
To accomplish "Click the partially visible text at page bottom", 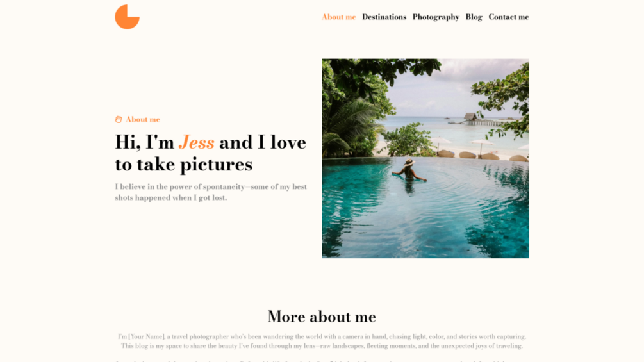I will (x=322, y=361).
